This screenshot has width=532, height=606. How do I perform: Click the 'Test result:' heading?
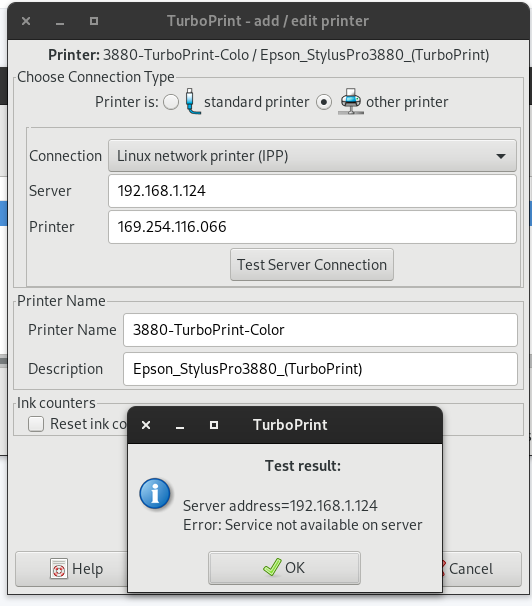tap(303, 466)
